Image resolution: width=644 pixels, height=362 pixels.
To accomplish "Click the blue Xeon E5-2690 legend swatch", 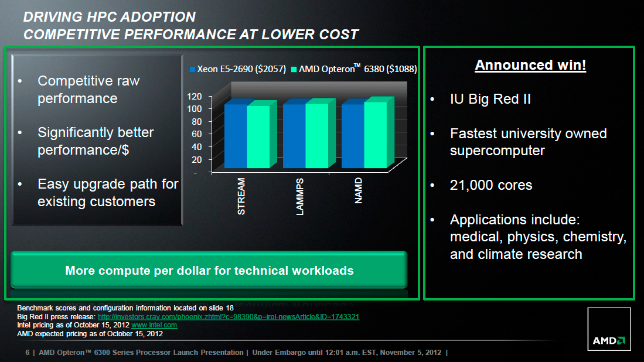I will pos(192,69).
